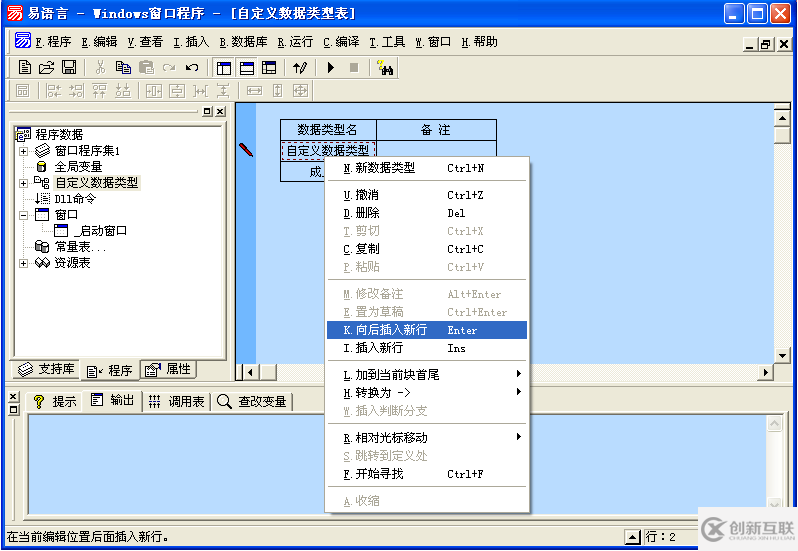Click the Copy toolbar icon

pyautogui.click(x=123, y=67)
